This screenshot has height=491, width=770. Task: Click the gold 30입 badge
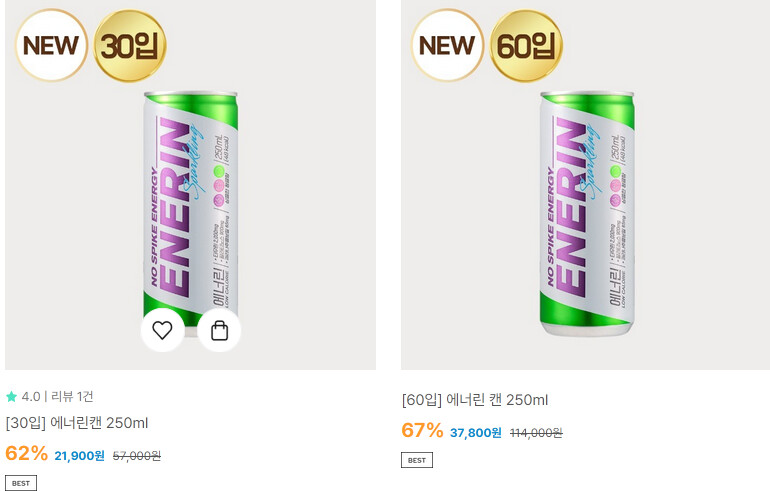[x=130, y=45]
